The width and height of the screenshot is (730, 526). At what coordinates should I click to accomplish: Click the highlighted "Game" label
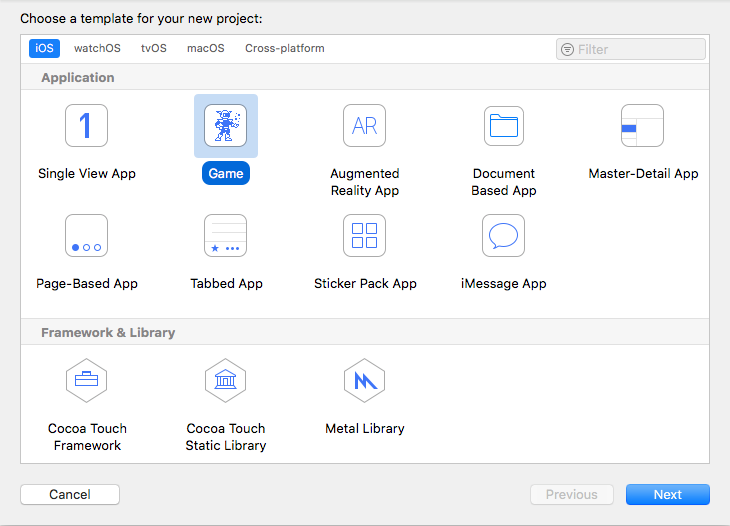(x=226, y=174)
